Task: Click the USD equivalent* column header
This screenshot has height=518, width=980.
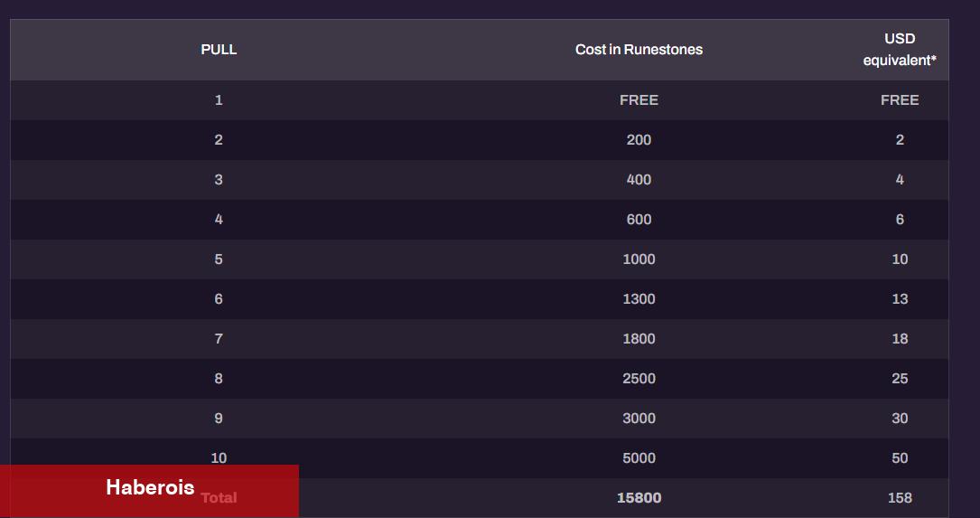Action: [900, 50]
